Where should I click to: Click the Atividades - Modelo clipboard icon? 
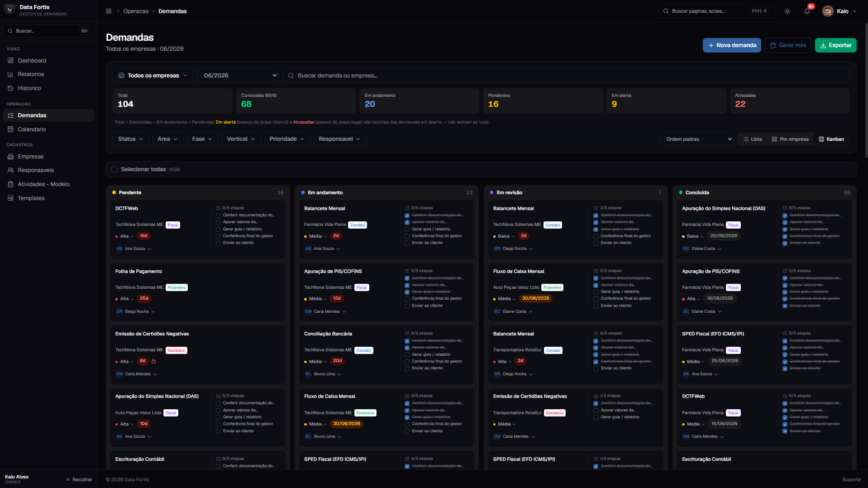[x=10, y=184]
